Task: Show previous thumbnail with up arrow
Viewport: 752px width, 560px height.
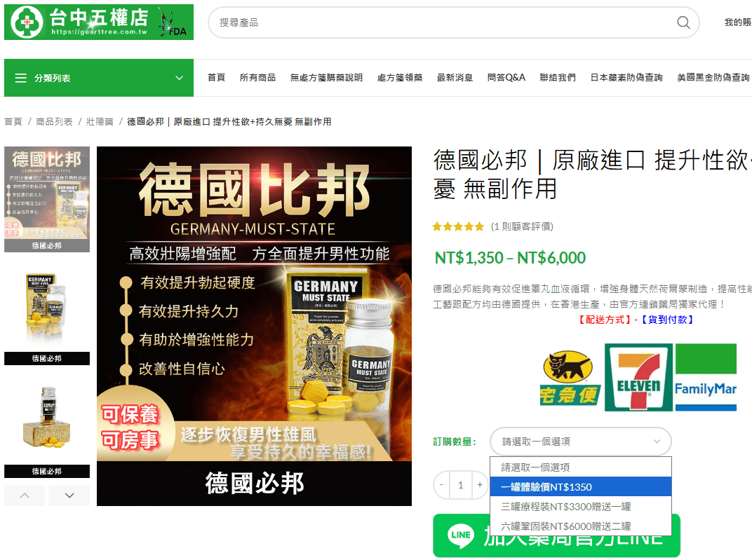Action: point(25,495)
